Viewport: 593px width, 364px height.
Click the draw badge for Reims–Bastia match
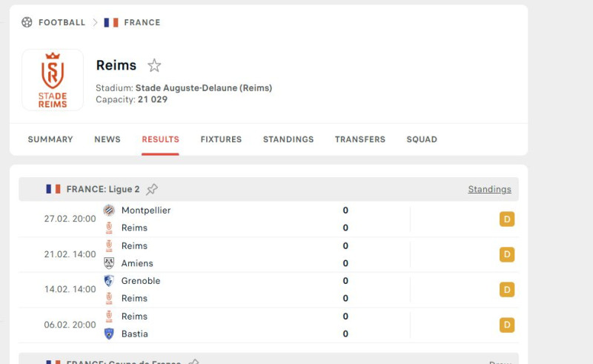507,325
